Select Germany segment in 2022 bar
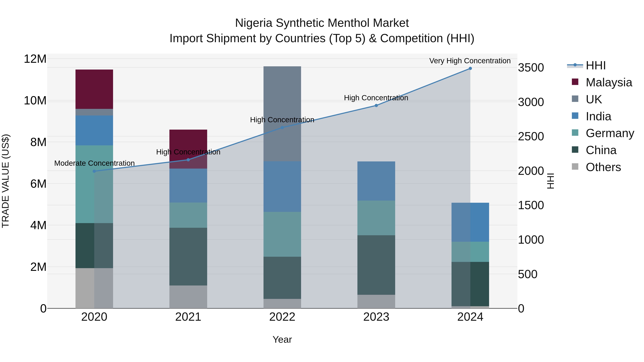Image resolution: width=644 pixels, height=362 pixels. [282, 234]
